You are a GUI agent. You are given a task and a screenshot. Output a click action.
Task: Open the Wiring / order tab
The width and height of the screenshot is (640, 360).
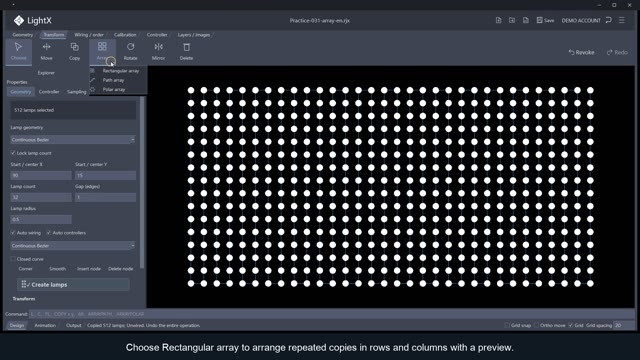89,35
